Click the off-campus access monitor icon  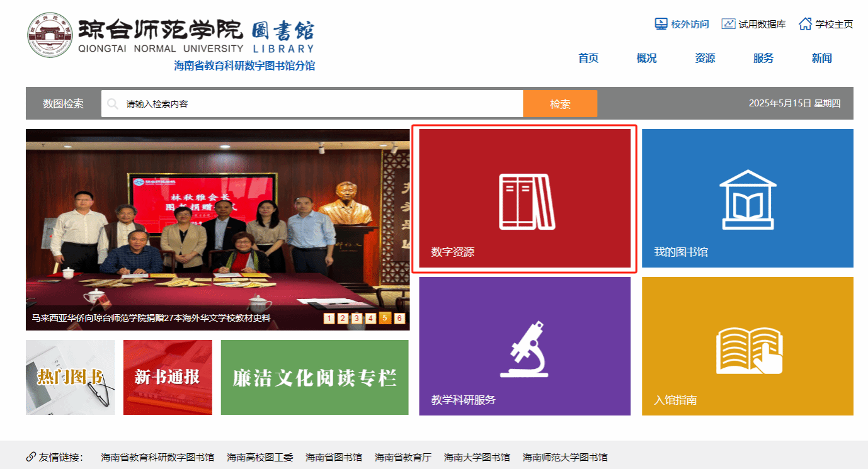point(661,24)
